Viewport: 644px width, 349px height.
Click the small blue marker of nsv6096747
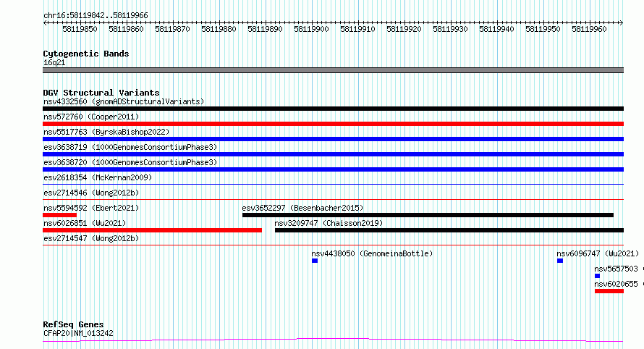tap(560, 261)
